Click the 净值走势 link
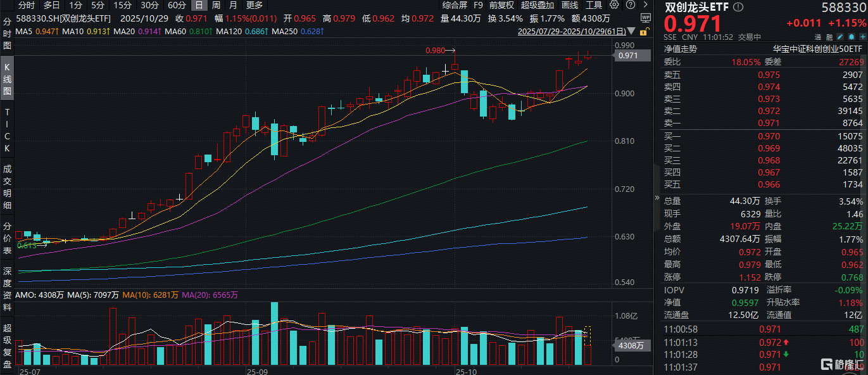Screen dimensions: 868x375 point(679,48)
